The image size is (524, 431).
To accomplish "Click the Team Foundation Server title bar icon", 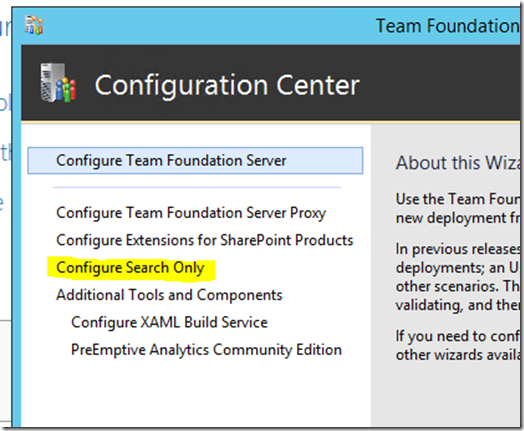I will coord(34,25).
